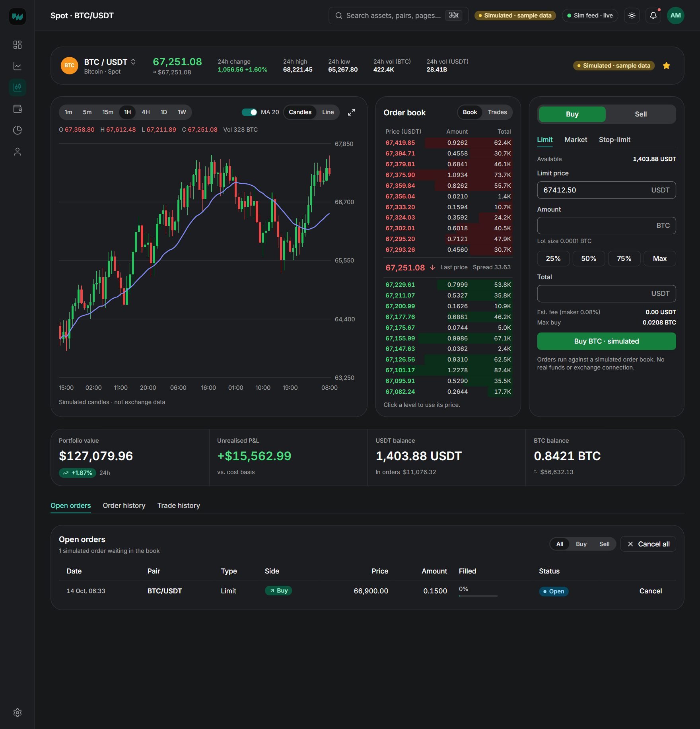Open the portfolio pie-chart sidebar icon

click(x=17, y=130)
